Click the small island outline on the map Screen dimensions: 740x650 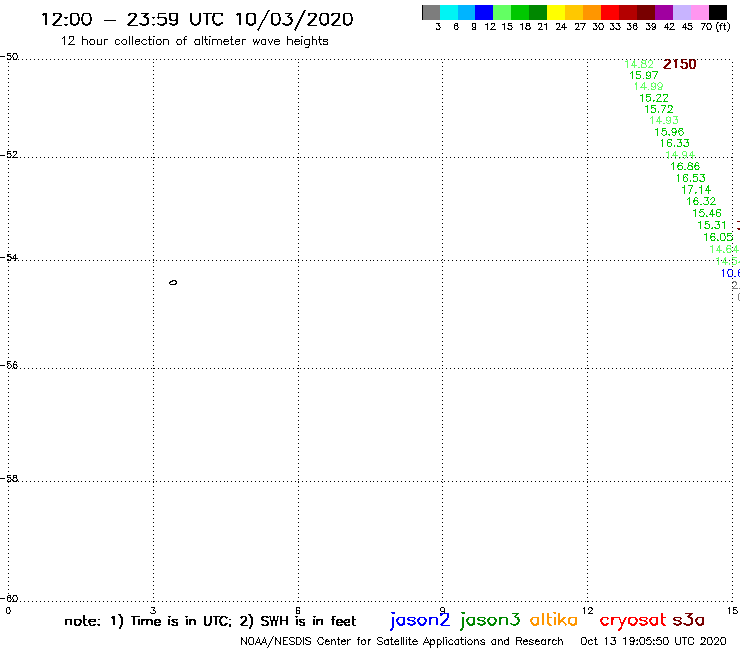[x=173, y=283]
